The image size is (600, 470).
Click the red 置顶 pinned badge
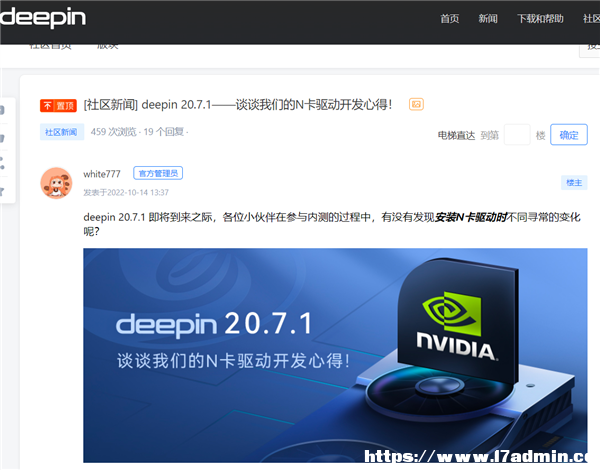[x=58, y=105]
